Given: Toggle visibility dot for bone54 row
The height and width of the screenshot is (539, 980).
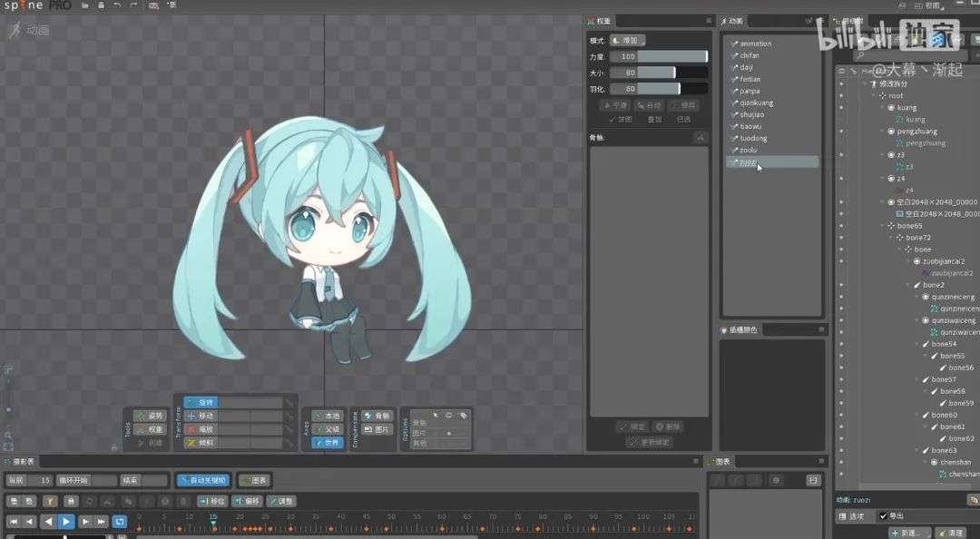Looking at the screenshot, I should (x=841, y=344).
